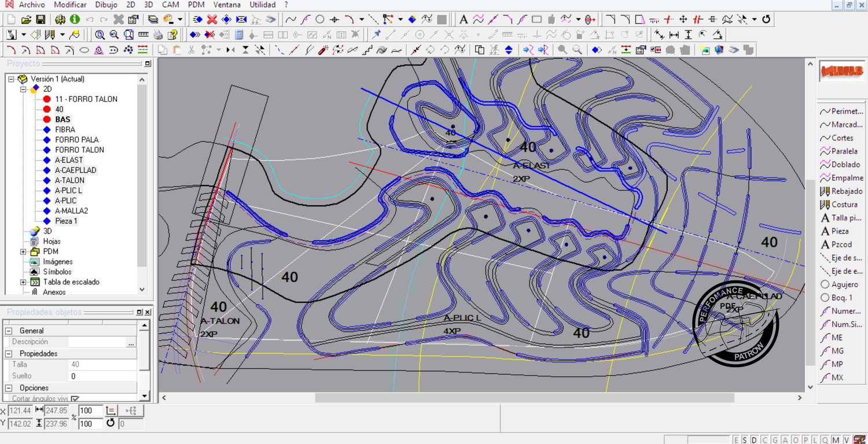This screenshot has height=444, width=868.
Task: Click the Save floppy disk icon
Action: pyautogui.click(x=41, y=20)
